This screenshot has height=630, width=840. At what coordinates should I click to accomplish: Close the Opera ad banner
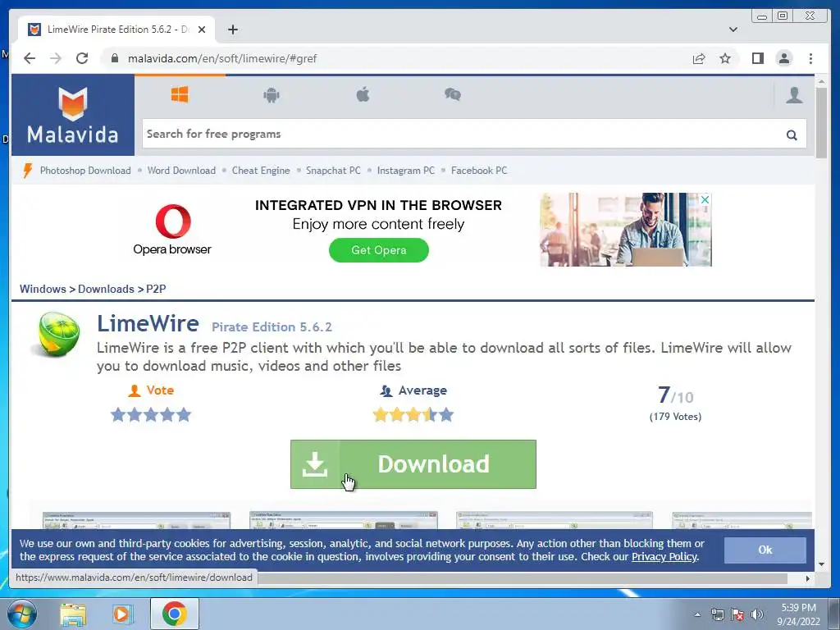pos(705,199)
